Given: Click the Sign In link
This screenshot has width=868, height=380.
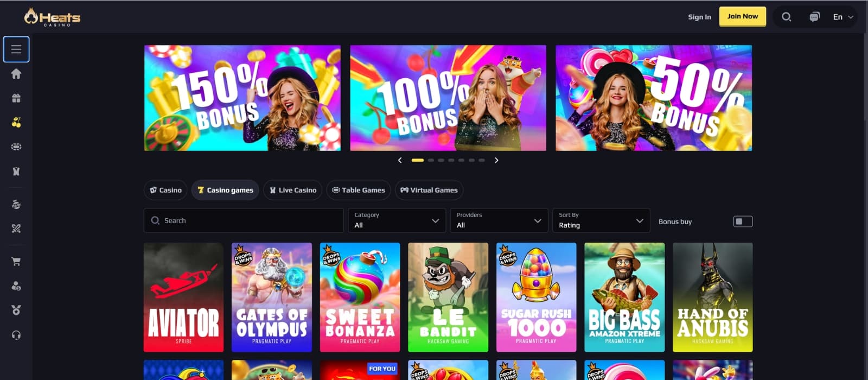Looking at the screenshot, I should pos(699,17).
